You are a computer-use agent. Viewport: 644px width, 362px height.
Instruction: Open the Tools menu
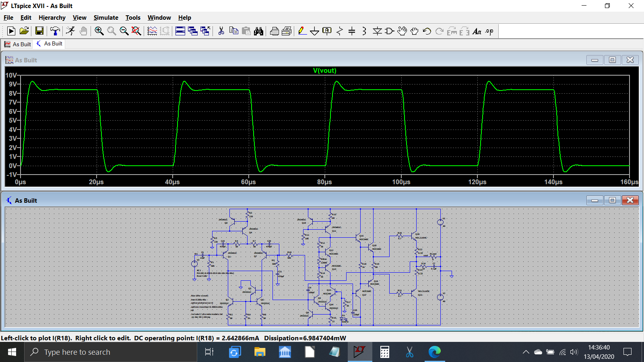point(133,18)
